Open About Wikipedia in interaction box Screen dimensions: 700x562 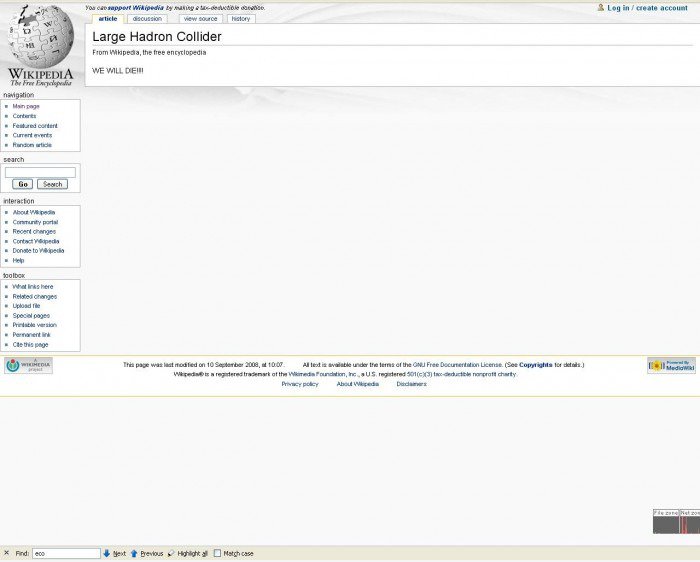pos(34,212)
